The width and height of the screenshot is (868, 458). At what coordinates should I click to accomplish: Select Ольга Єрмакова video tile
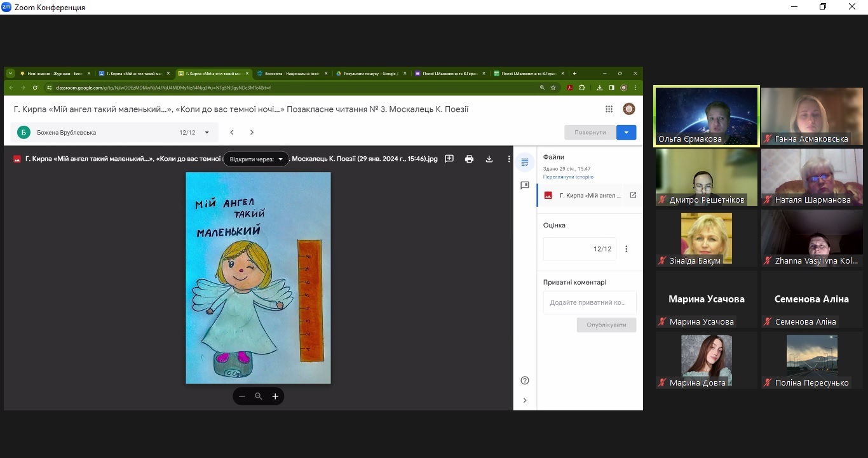click(x=707, y=117)
